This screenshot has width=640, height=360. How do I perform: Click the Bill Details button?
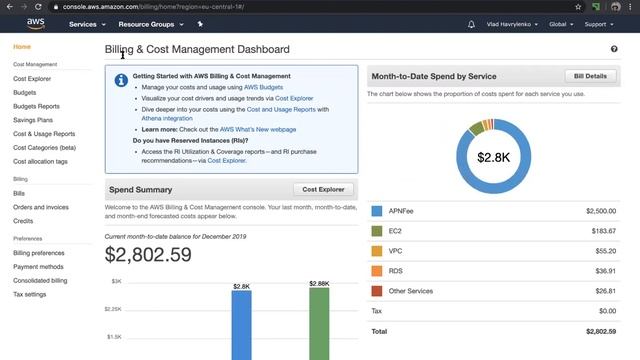[590, 76]
